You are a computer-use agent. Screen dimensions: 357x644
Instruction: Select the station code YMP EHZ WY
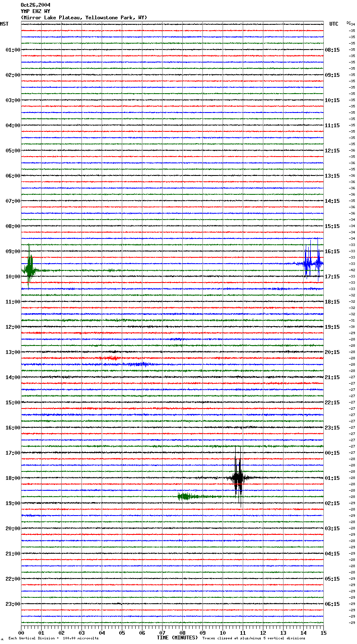(x=35, y=11)
